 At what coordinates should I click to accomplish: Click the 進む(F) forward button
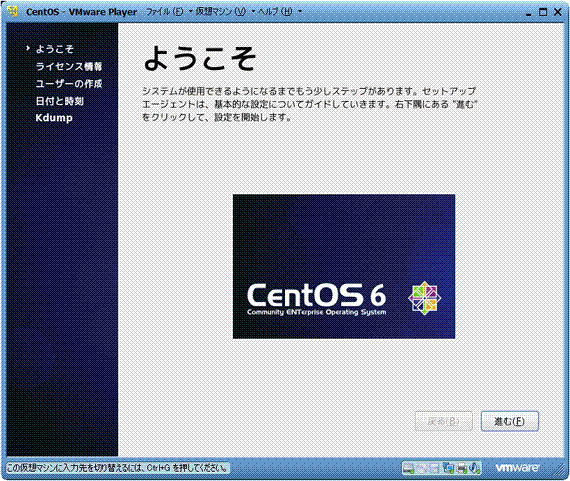[x=510, y=421]
